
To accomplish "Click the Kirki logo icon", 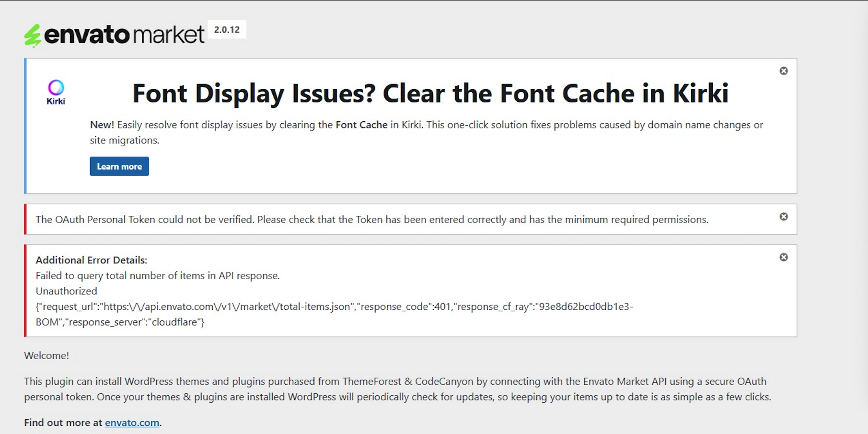I will (x=56, y=92).
